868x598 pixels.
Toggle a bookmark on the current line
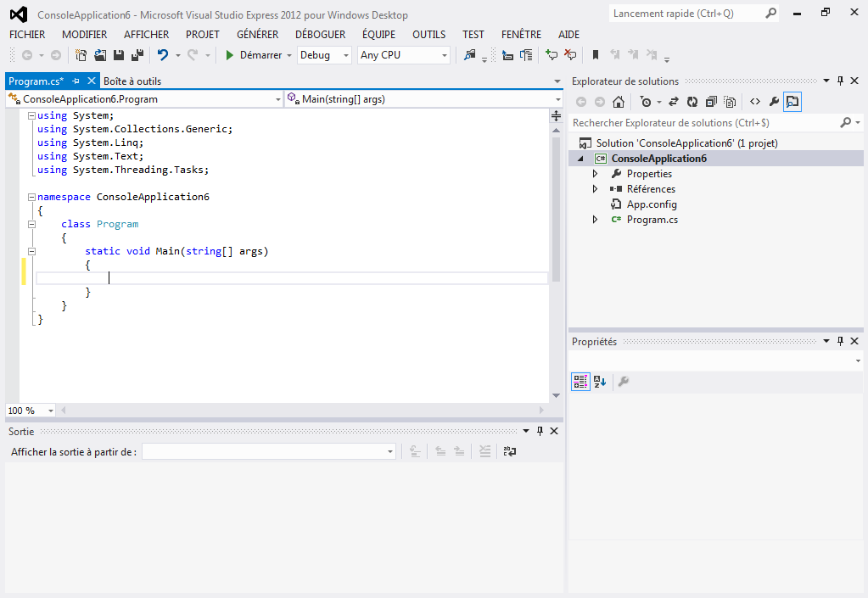pyautogui.click(x=596, y=55)
